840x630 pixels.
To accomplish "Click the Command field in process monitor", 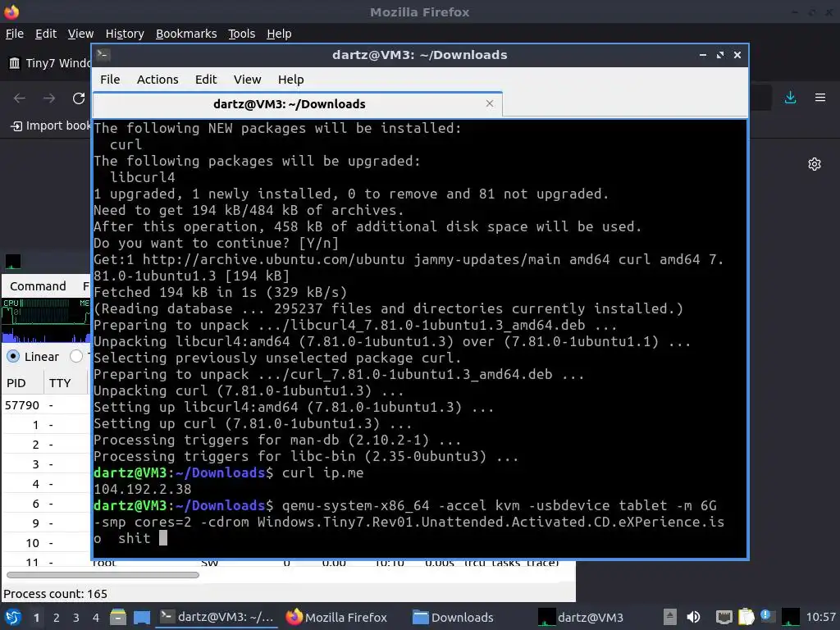I will pyautogui.click(x=38, y=286).
